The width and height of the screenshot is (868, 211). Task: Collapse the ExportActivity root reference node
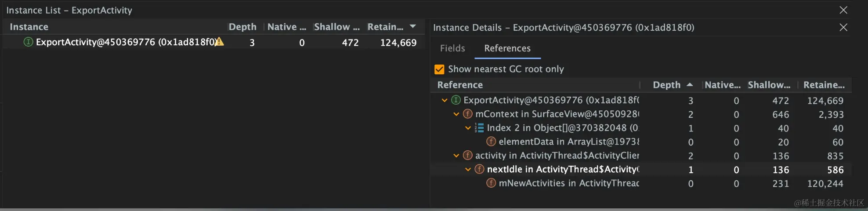(445, 100)
